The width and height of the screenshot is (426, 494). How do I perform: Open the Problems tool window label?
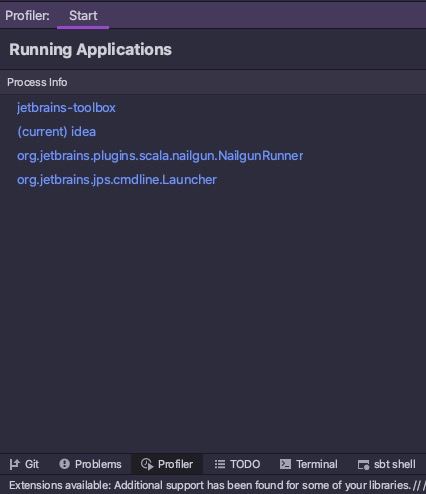pyautogui.click(x=98, y=464)
